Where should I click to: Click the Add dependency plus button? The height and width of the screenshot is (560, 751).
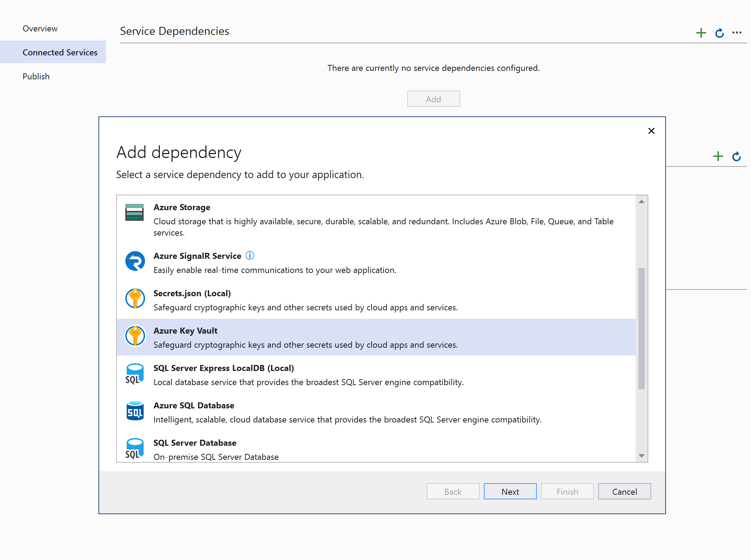pyautogui.click(x=701, y=32)
